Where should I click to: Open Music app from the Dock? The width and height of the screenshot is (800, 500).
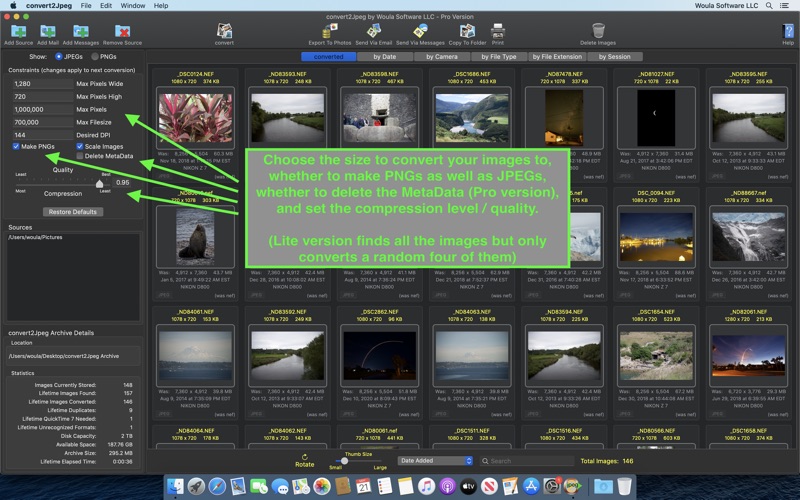[x=426, y=486]
